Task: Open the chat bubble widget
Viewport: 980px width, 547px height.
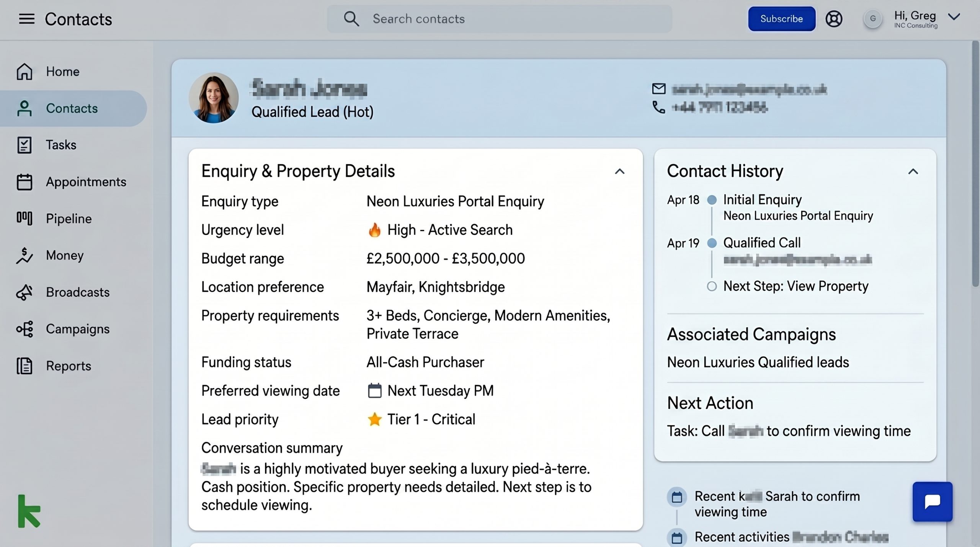Action: [932, 502]
